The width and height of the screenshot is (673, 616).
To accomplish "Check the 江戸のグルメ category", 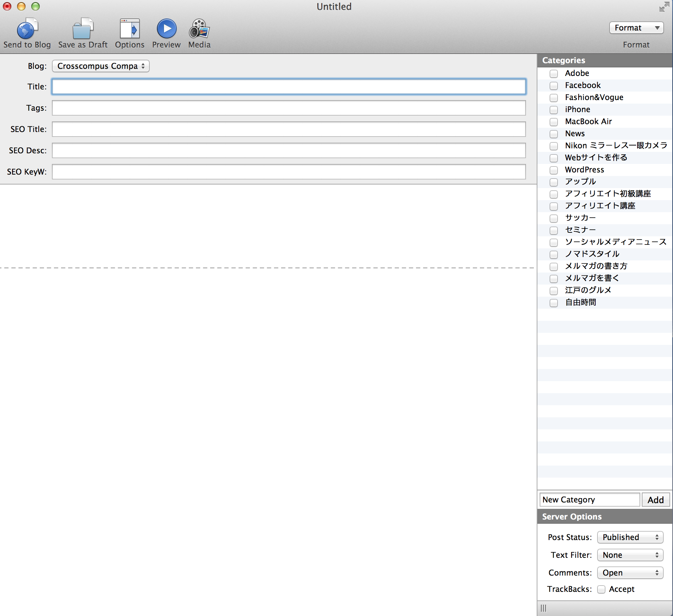I will point(554,291).
